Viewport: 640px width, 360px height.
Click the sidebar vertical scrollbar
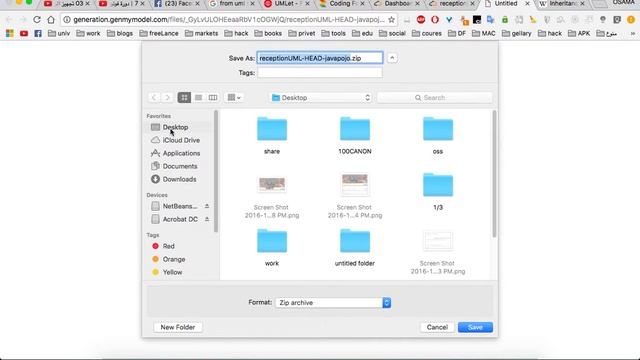click(x=216, y=171)
